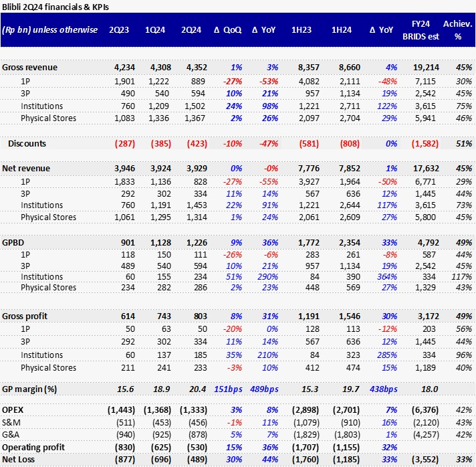This screenshot has height=467, width=476.
Task: Click G&A 2Q24 value "(878)"
Action: [x=198, y=435]
